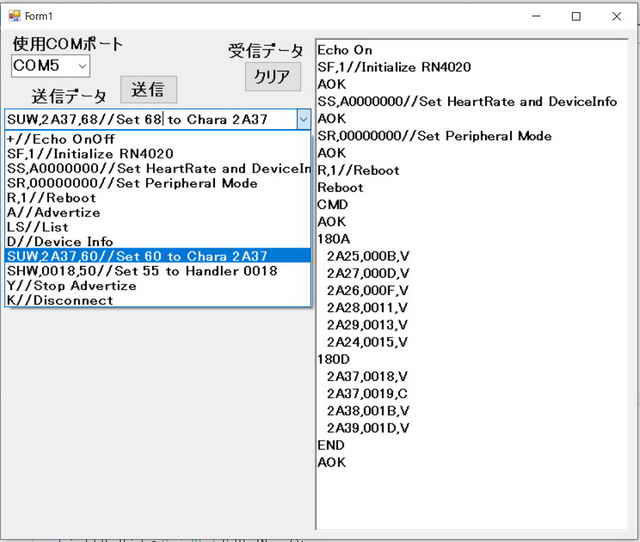Click the 送信 send button

(x=149, y=89)
